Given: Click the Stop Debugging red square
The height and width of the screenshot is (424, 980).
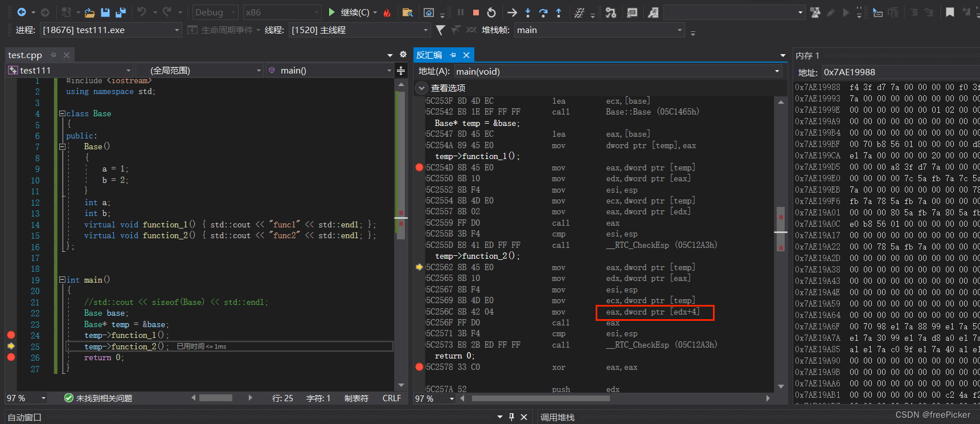Looking at the screenshot, I should coord(476,12).
